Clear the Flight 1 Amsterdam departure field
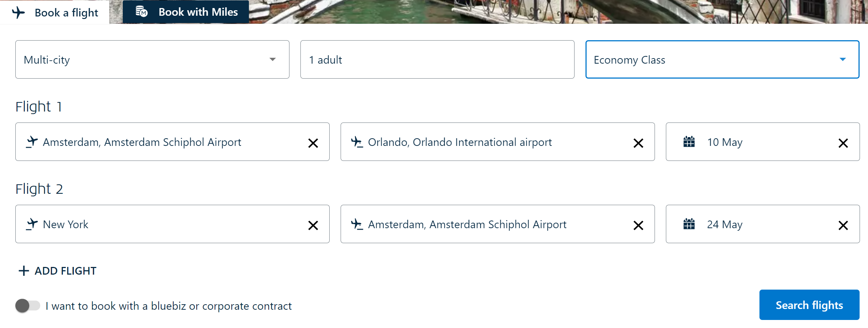The height and width of the screenshot is (328, 868). point(313,143)
